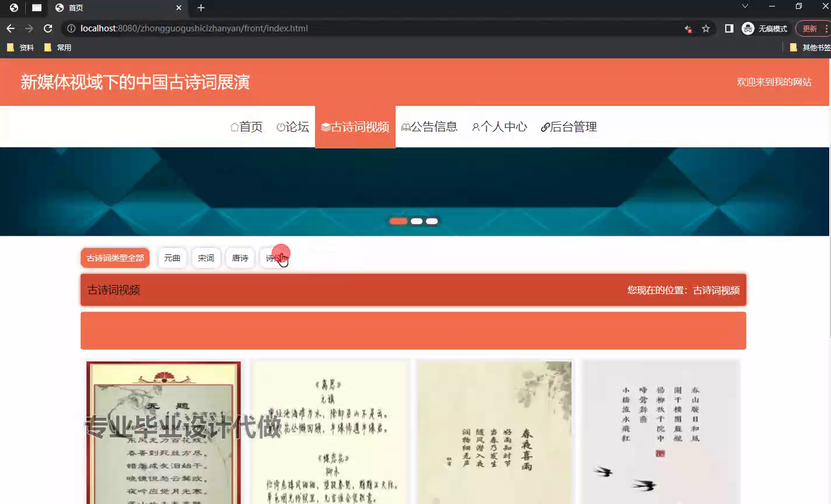Open the 无题 poem thumbnail
Screen dimensions: 831x504
163,432
